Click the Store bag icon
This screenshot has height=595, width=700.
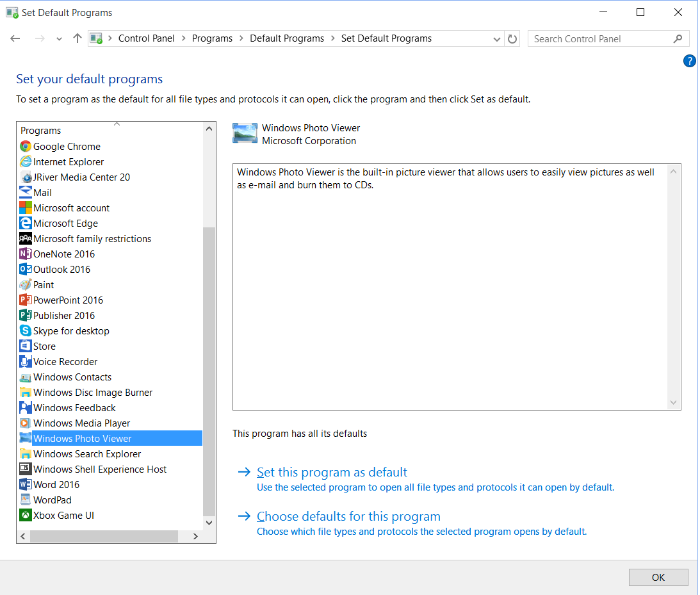[26, 346]
